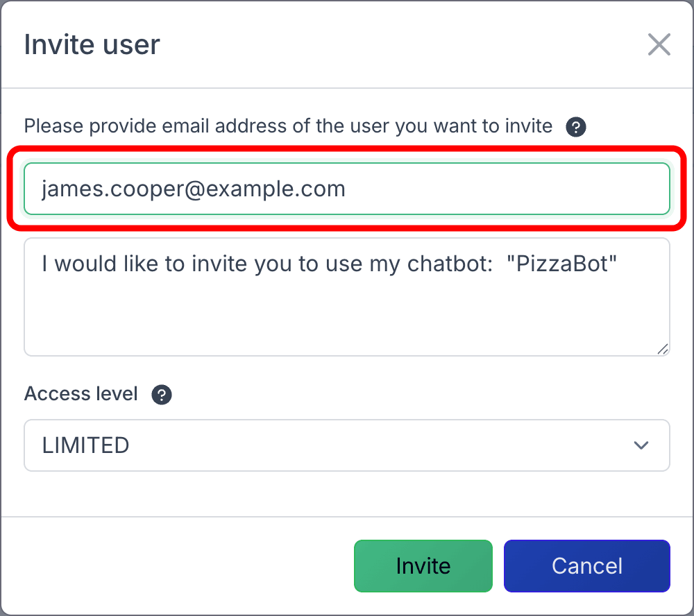The height and width of the screenshot is (616, 694).
Task: Select the LIMITED value text
Action: tap(85, 445)
